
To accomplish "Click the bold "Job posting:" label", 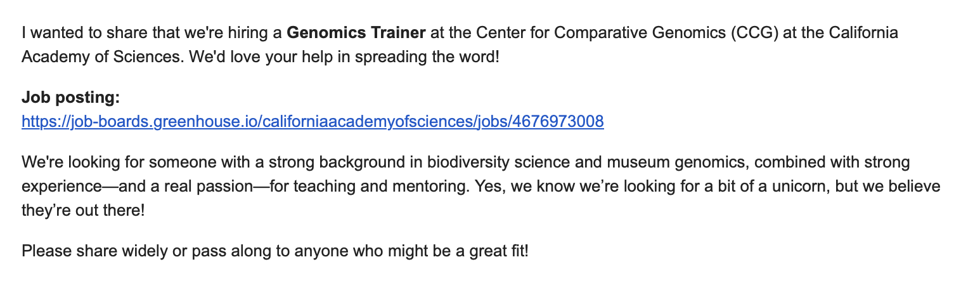I will 70,97.
